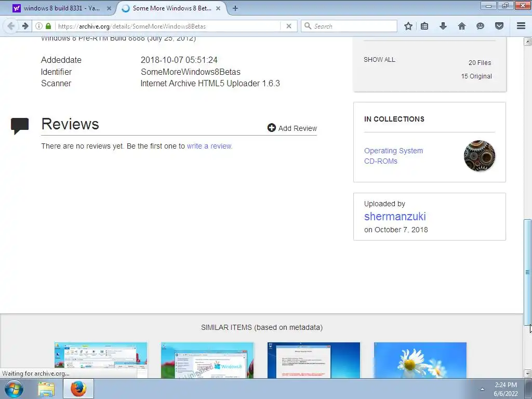This screenshot has height=399, width=532.
Task: Click the SIMILAR ITEMS heading text
Action: point(262,327)
